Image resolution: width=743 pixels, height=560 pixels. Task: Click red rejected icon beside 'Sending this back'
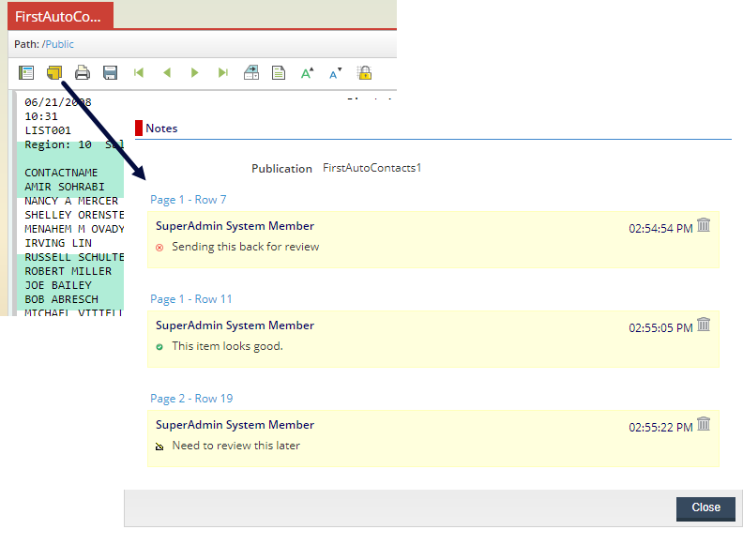tap(159, 248)
